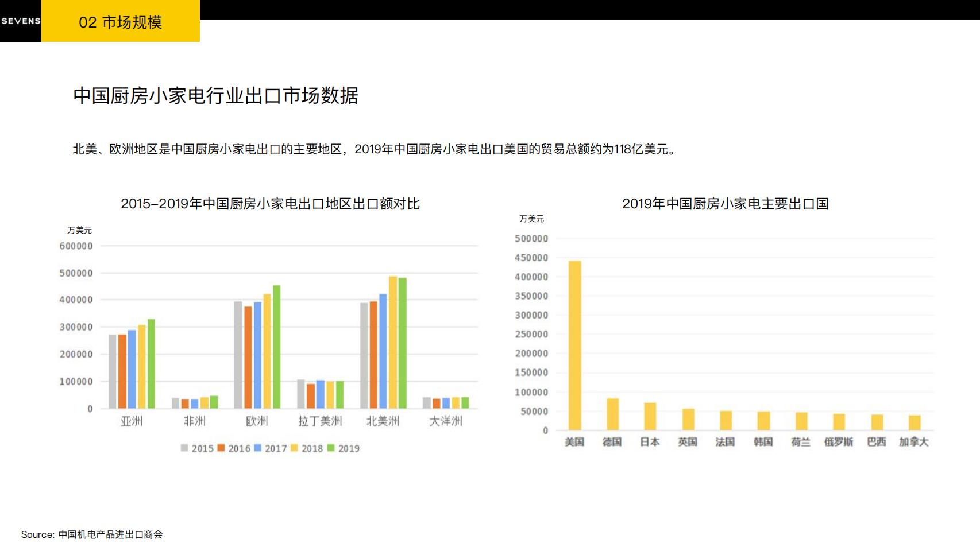Viewport: 980px width, 551px height.
Task: Click the yellow 2018 legend swatch
Action: point(295,448)
